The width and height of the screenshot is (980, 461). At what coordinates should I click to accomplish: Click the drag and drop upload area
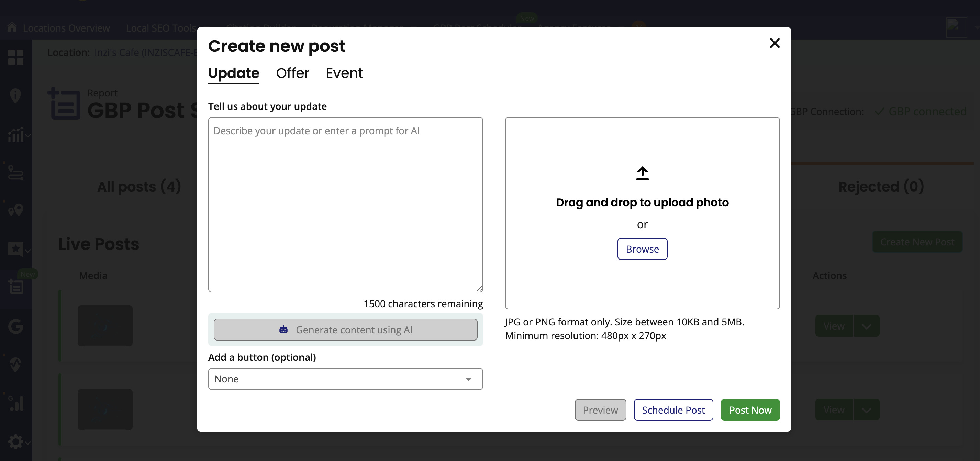642,213
